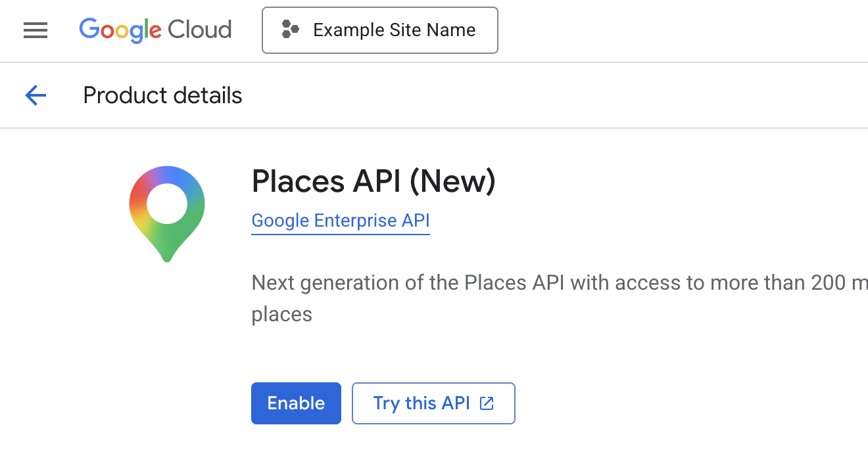Viewport: 868px width, 473px height.
Task: Select the Places API (New) title
Action: 374,181
